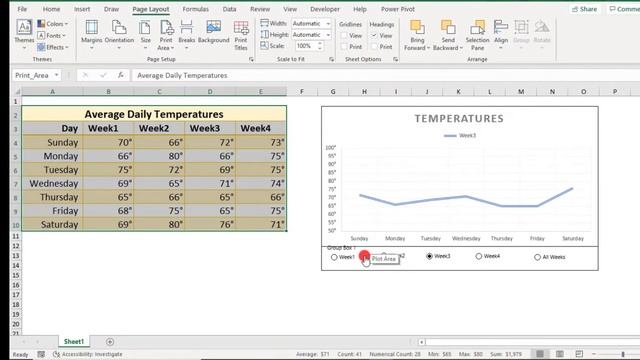The height and width of the screenshot is (360, 640).
Task: Select column F header
Action: point(302,92)
